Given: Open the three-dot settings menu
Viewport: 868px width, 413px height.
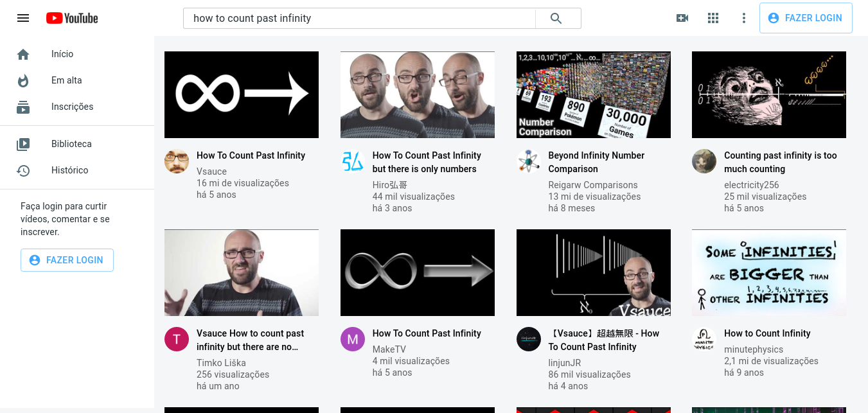Looking at the screenshot, I should pyautogui.click(x=743, y=18).
